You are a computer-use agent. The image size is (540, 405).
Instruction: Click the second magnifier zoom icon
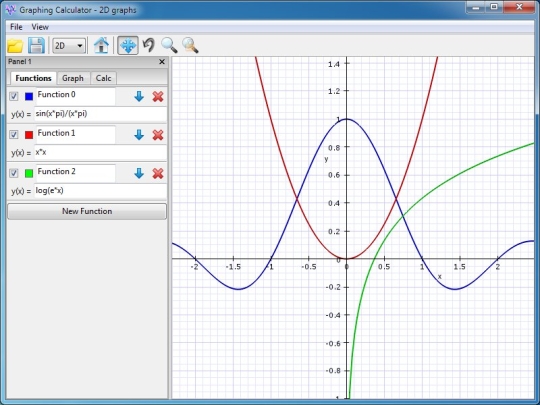[x=190, y=45]
